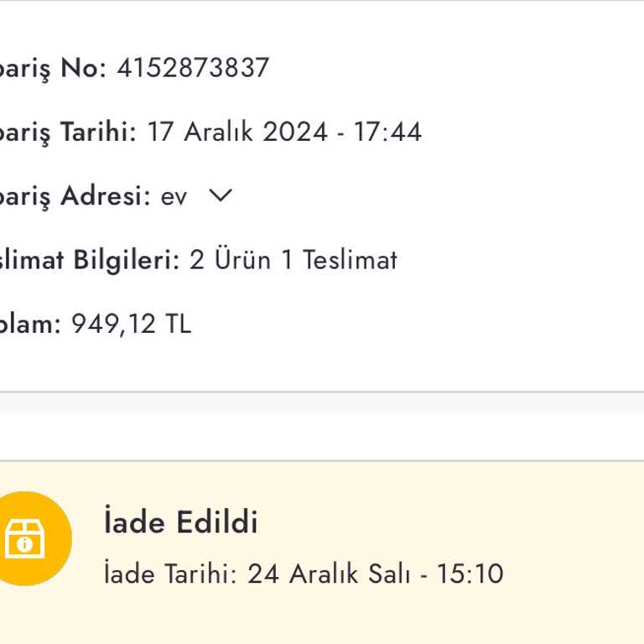644x644 pixels.
Task: Open the 'ev' address value
Action: [174, 198]
